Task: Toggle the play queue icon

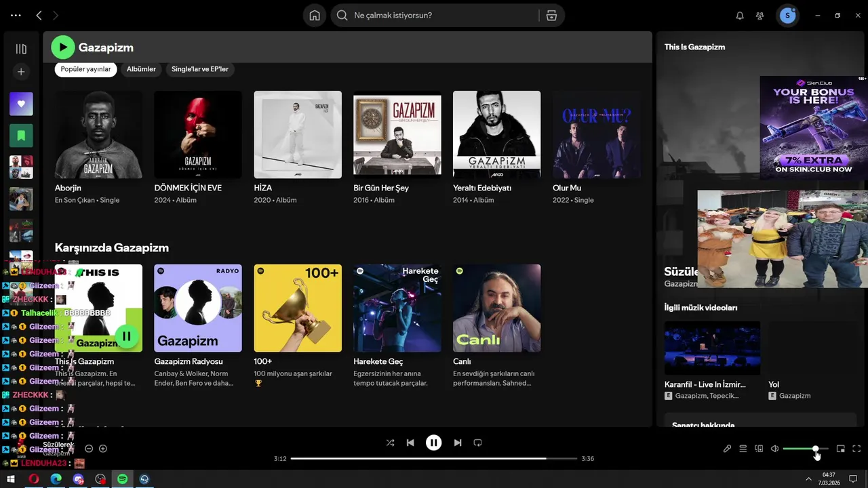Action: click(x=743, y=449)
